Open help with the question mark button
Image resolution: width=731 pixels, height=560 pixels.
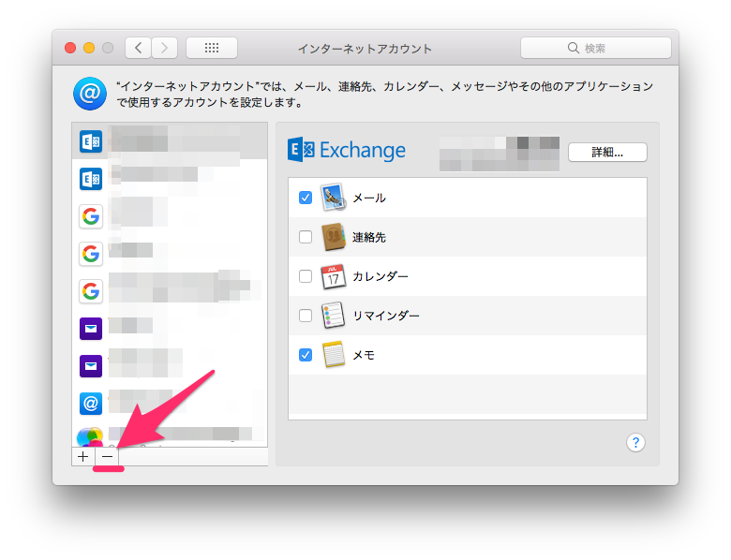pos(634,442)
